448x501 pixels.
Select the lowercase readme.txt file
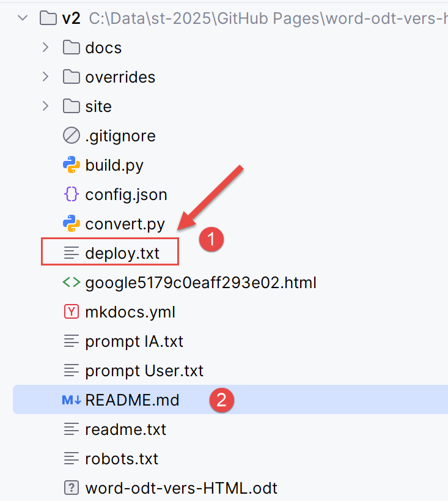tap(125, 429)
